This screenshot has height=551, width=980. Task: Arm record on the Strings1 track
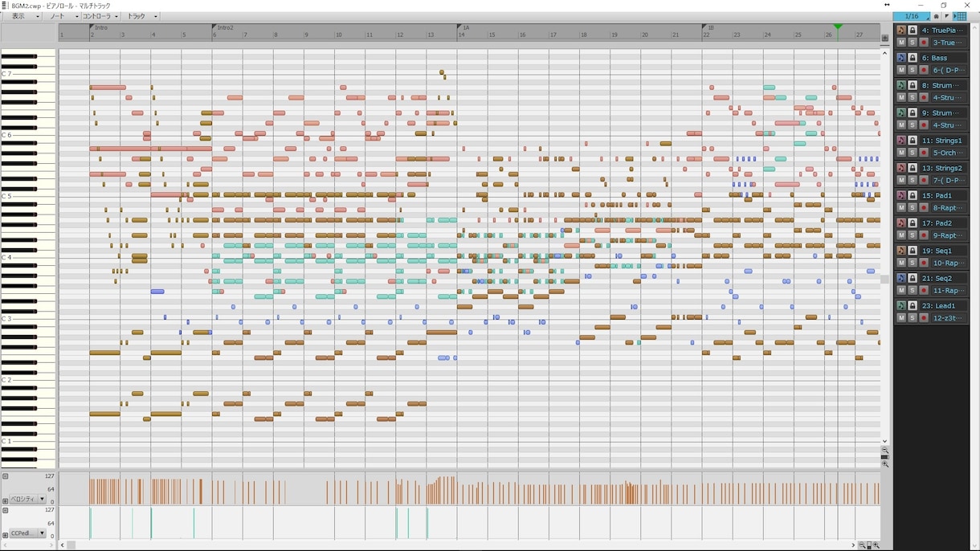pos(924,153)
